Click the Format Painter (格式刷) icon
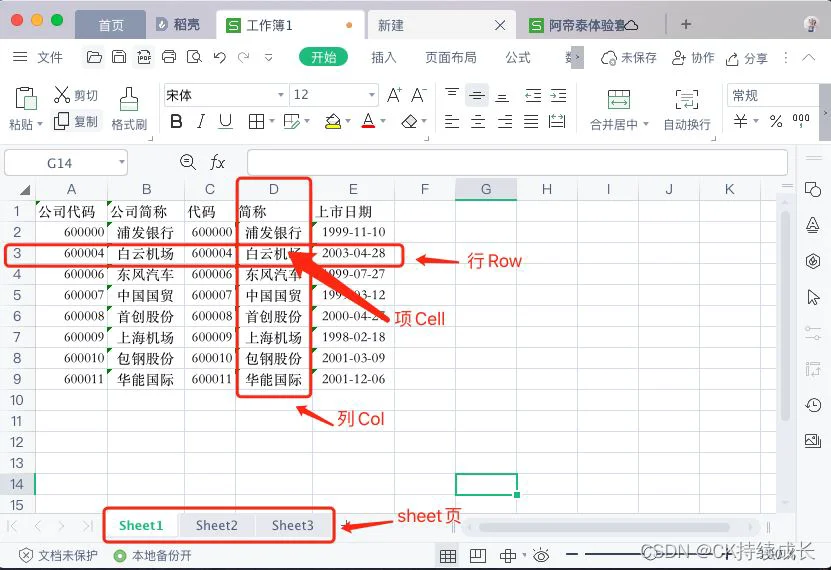This screenshot has width=831, height=570. pos(129,100)
